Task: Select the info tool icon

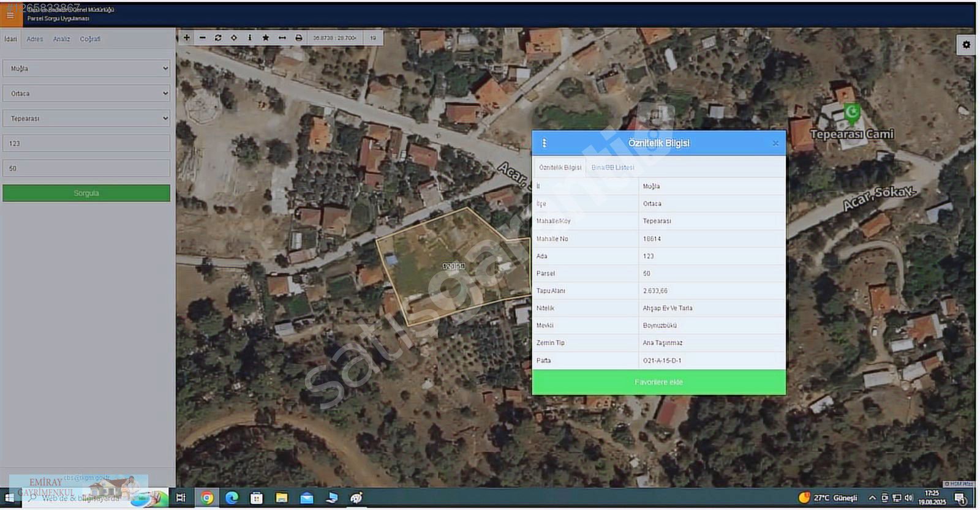Action: point(250,38)
